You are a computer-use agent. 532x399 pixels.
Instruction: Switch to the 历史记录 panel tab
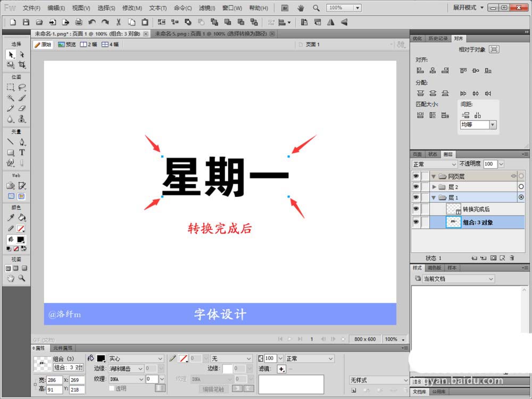pos(438,38)
